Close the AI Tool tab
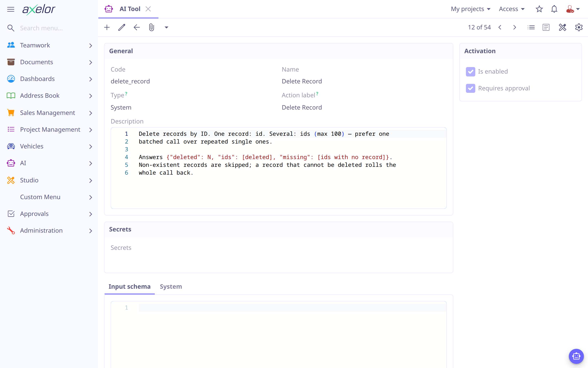This screenshot has width=588, height=368. (148, 9)
